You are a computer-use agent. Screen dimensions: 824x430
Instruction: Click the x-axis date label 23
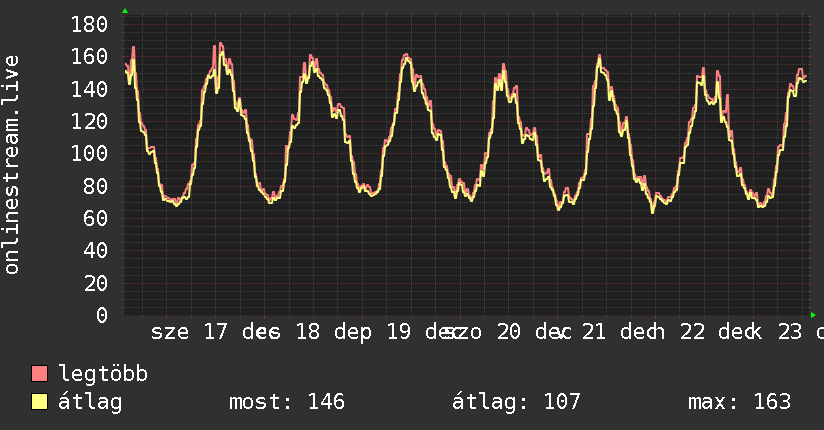click(x=790, y=332)
